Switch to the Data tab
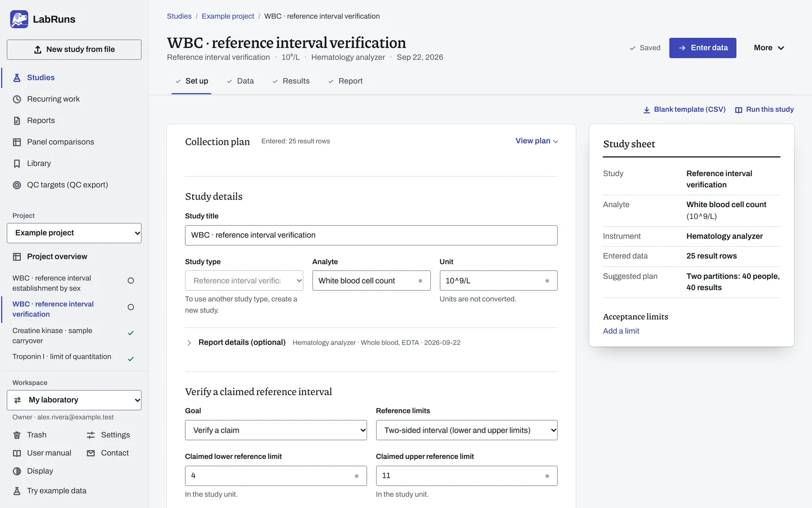 240,81
